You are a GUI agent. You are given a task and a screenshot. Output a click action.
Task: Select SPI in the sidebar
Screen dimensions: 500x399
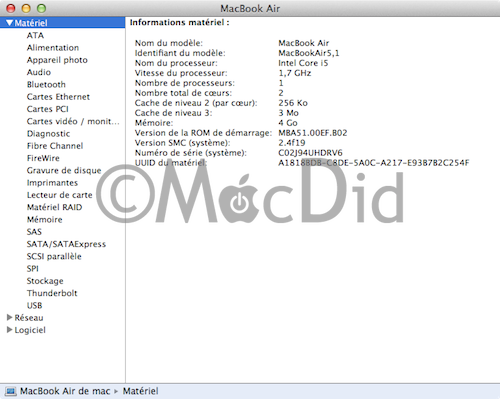coord(33,269)
